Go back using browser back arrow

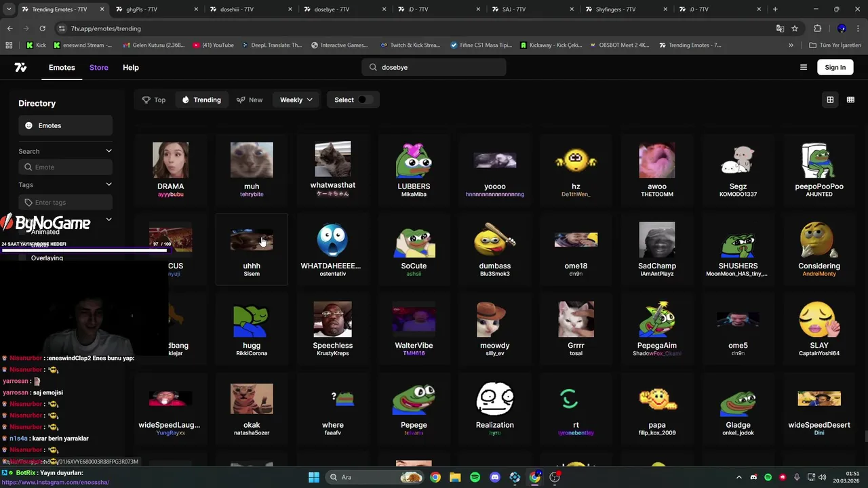click(9, 28)
